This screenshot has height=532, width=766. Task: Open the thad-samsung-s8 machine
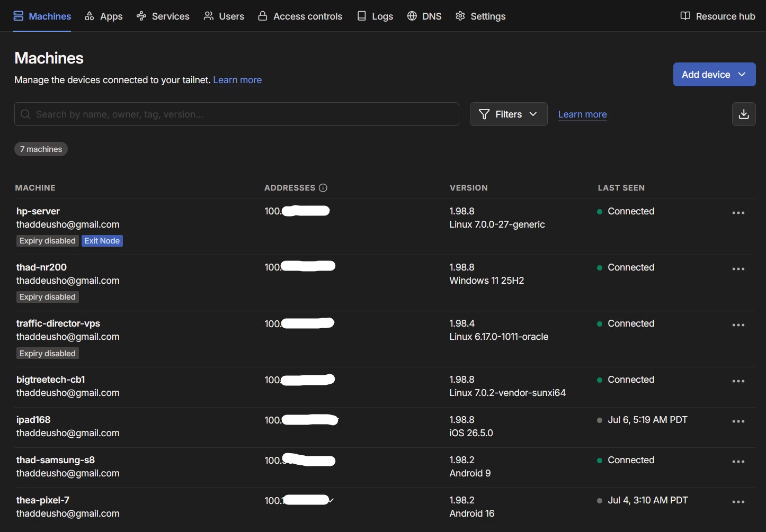point(56,460)
